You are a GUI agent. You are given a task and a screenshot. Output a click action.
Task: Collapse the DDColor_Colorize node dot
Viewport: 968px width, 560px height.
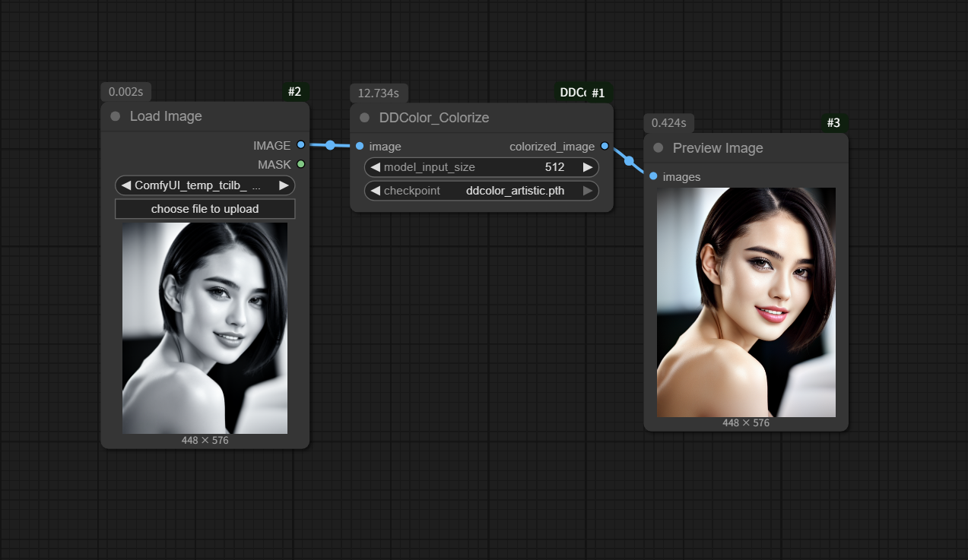364,118
